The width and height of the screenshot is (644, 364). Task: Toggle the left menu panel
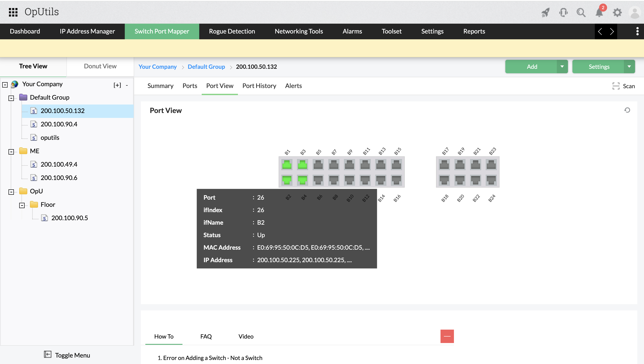(67, 355)
